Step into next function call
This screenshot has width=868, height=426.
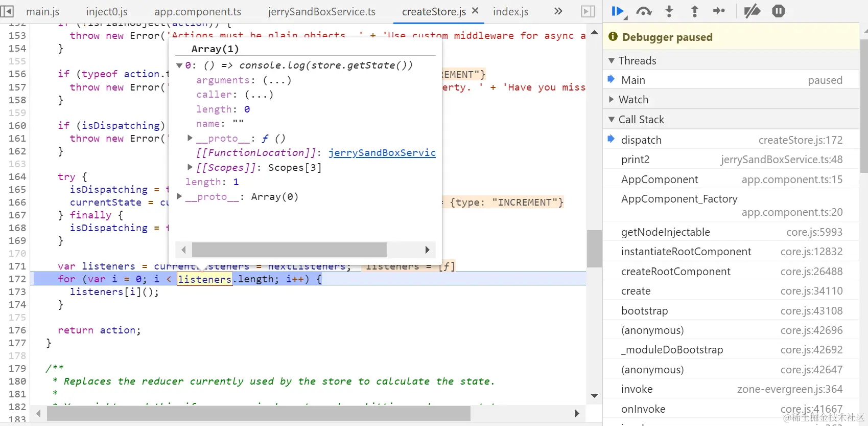tap(669, 11)
